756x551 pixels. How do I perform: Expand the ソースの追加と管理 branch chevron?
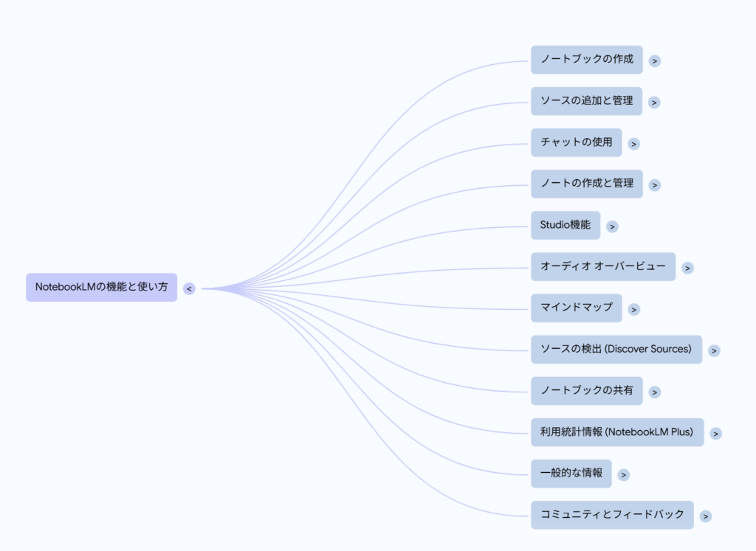coord(654,103)
